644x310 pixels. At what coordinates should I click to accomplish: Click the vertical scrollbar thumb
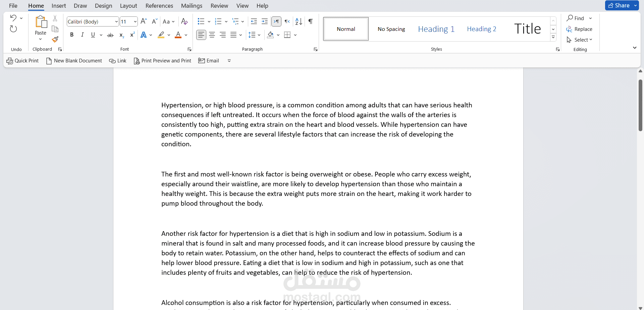coord(640,105)
